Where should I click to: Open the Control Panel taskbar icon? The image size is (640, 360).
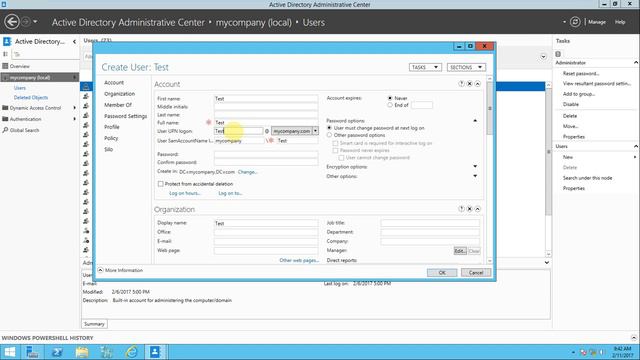(107, 352)
